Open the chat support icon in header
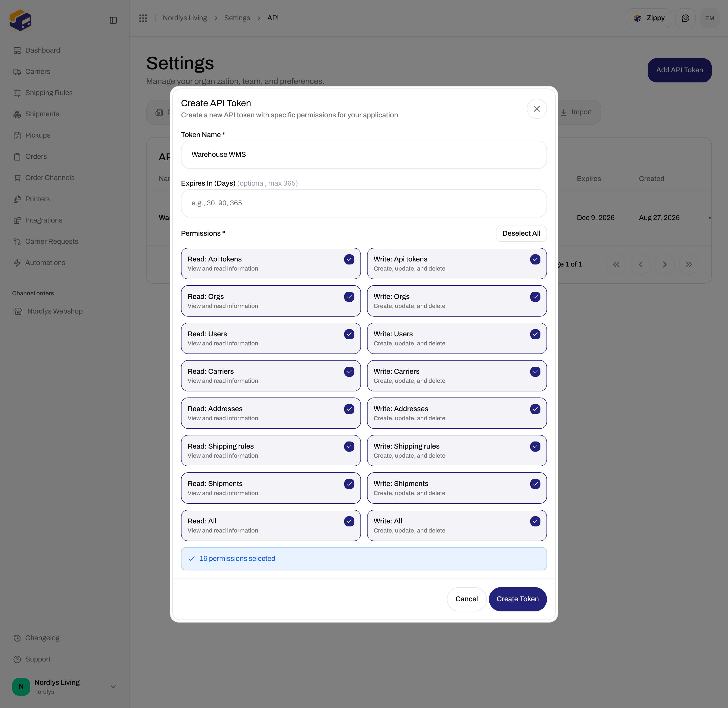This screenshot has width=728, height=708. pos(685,18)
